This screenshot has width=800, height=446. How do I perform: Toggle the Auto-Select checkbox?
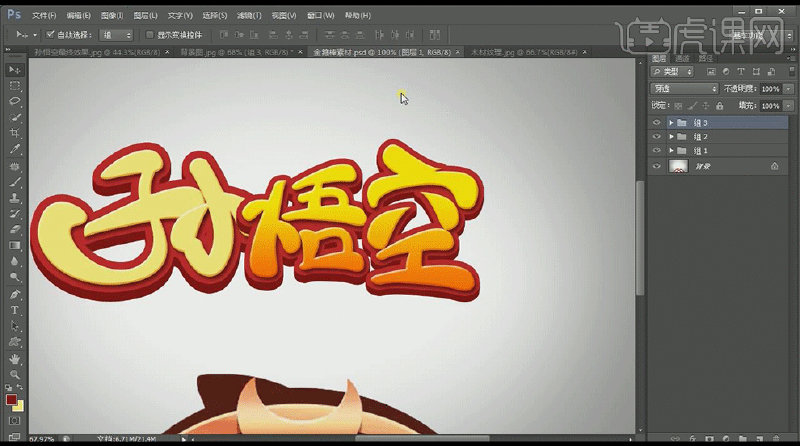(x=50, y=34)
